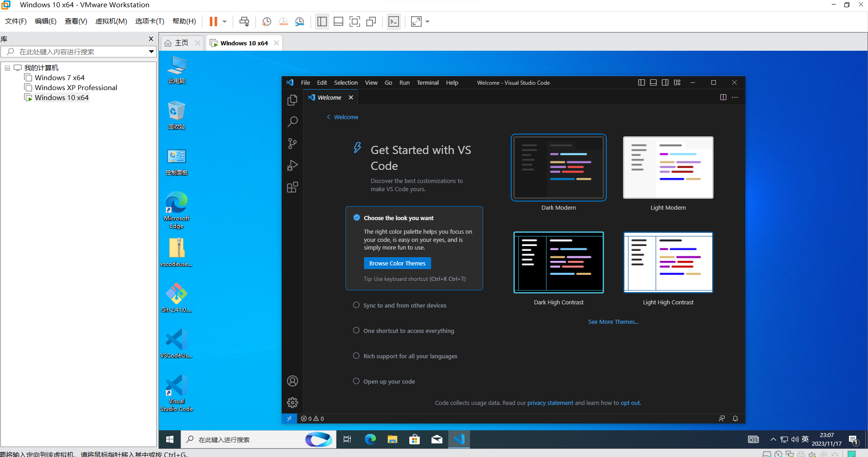Open the VS Code Terminal menu
This screenshot has width=868, height=457.
pyautogui.click(x=428, y=82)
